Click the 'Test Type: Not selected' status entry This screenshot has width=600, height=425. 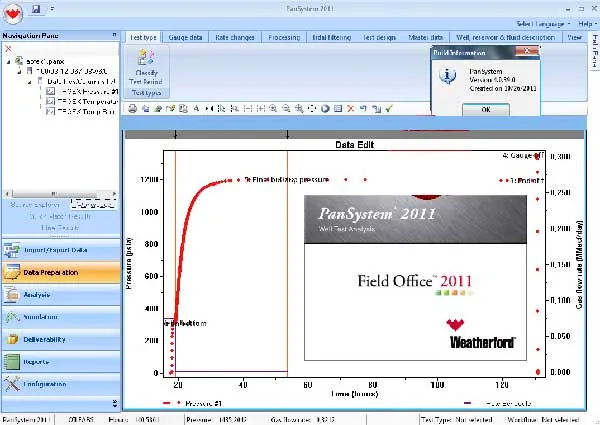coord(457,420)
